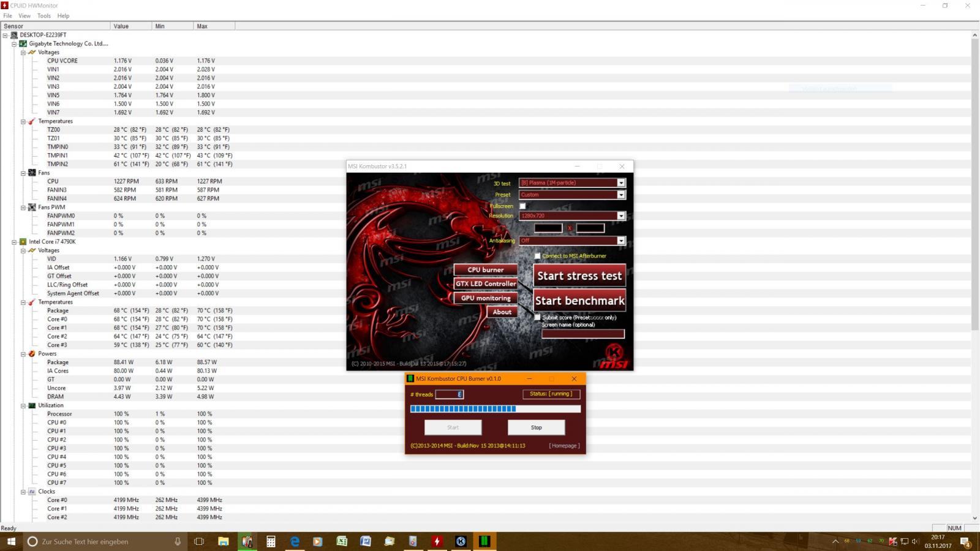Viewport: 980px width, 551px height.
Task: Sort by the Sensor column header
Action: tap(55, 26)
